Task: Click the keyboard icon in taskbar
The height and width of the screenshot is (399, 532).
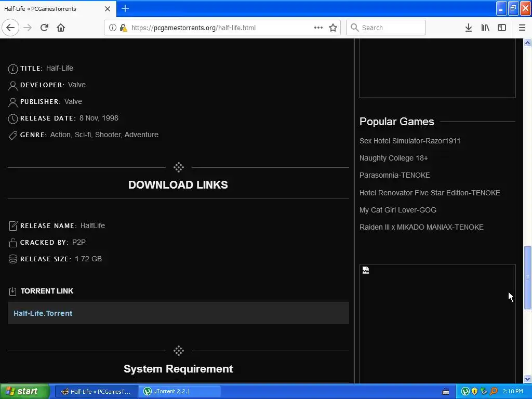Action: coord(446,392)
